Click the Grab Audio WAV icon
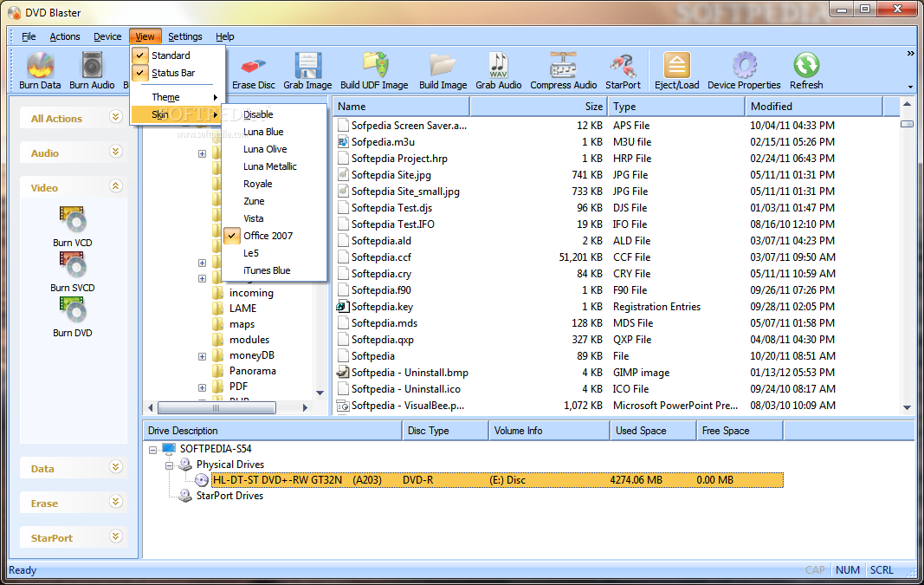 [499, 65]
